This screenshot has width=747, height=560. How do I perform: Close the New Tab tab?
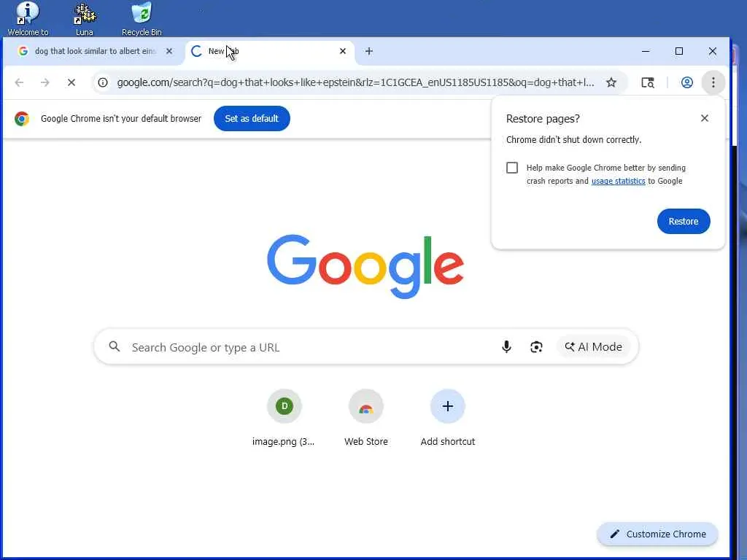pyautogui.click(x=343, y=51)
